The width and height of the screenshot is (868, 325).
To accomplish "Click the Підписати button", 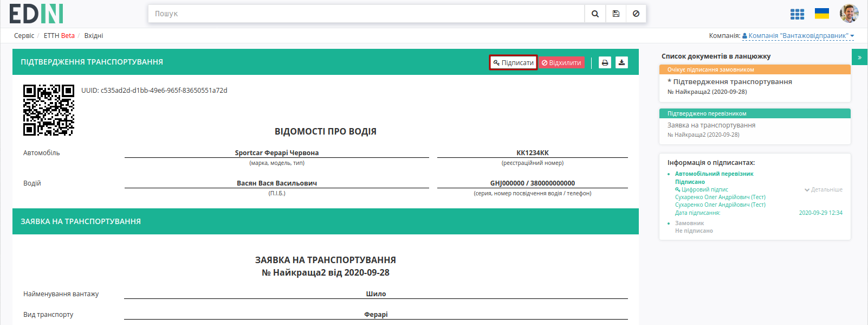I will [513, 62].
